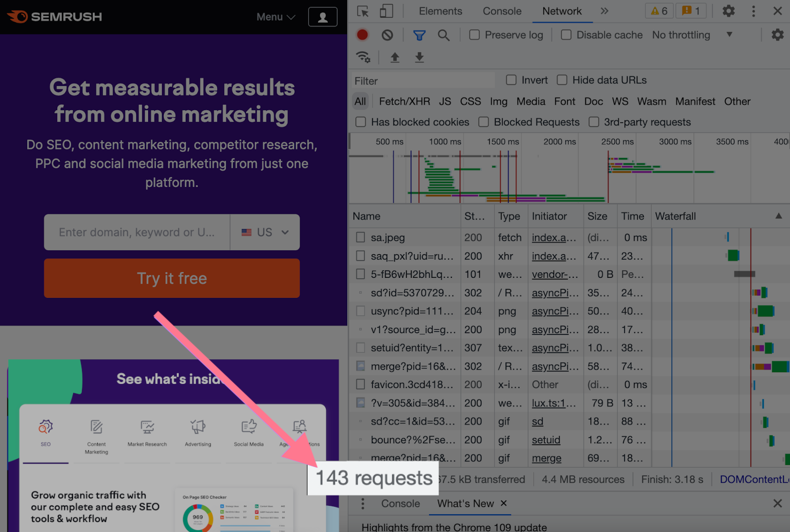Click the domain or keyword input field

click(x=137, y=232)
